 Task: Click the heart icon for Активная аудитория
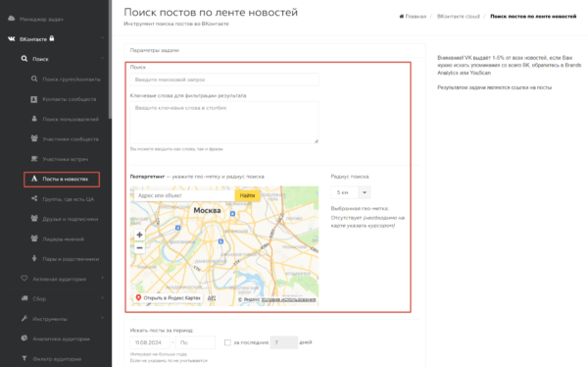pyautogui.click(x=24, y=279)
